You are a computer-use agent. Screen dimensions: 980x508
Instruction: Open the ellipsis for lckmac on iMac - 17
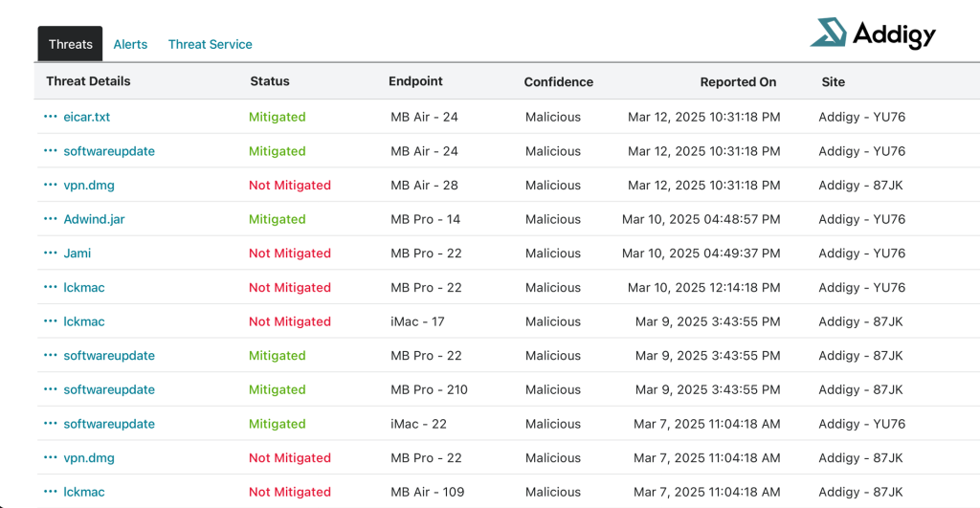pyautogui.click(x=51, y=321)
